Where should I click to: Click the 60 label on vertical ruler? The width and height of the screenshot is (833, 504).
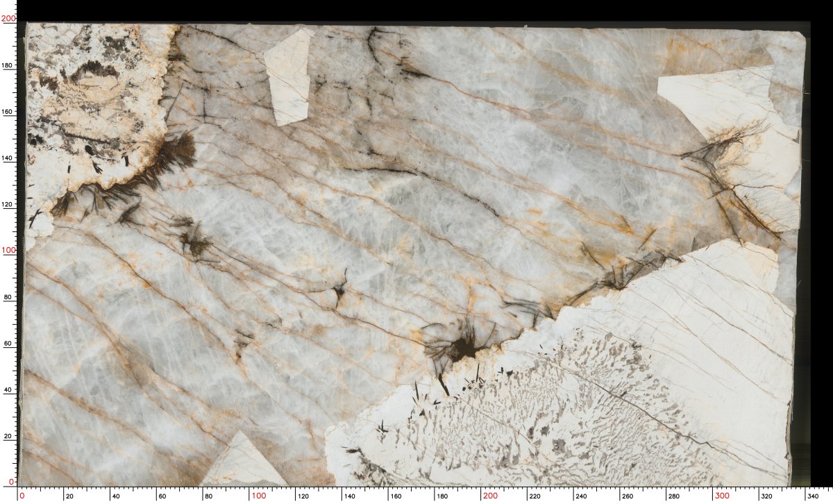click(x=9, y=344)
